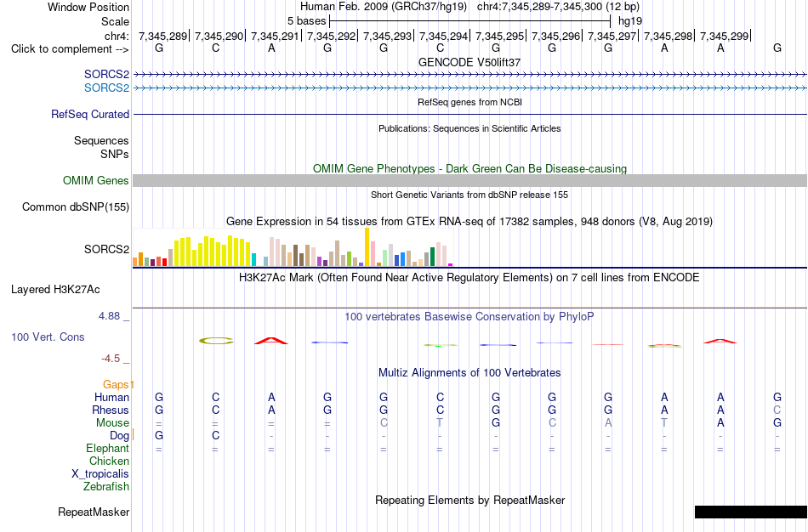This screenshot has width=808, height=532.
Task: Click 'Human Feb. 2009 (GRCh37/hg19)' header text
Action: pos(384,7)
